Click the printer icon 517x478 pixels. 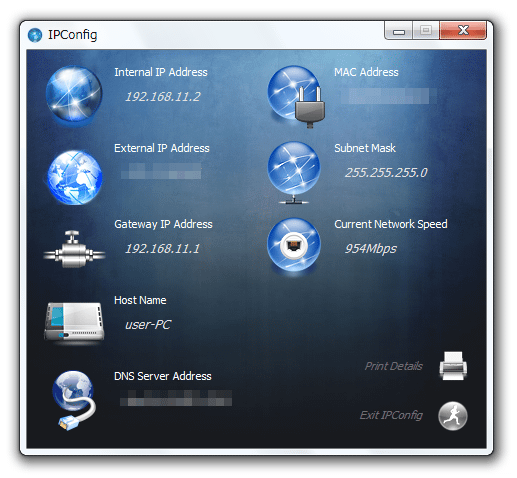pos(453,366)
